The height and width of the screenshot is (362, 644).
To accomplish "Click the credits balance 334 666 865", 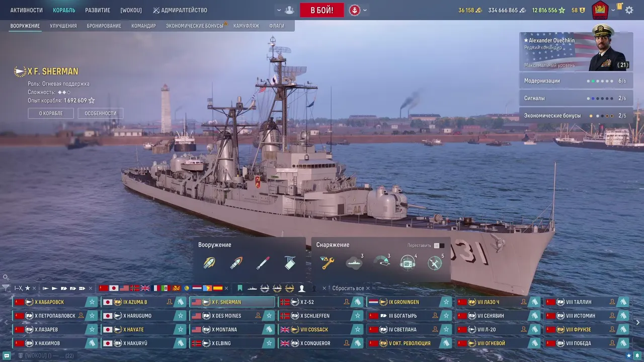I will click(x=507, y=10).
